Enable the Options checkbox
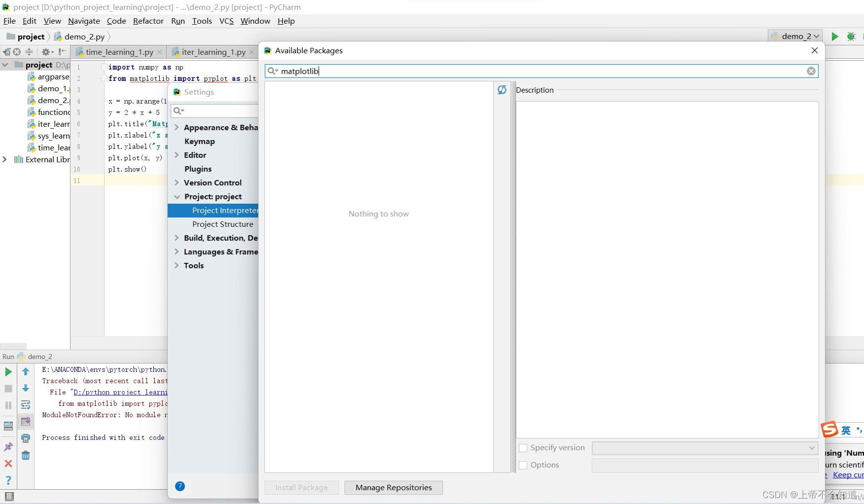The height and width of the screenshot is (504, 864). coord(523,465)
